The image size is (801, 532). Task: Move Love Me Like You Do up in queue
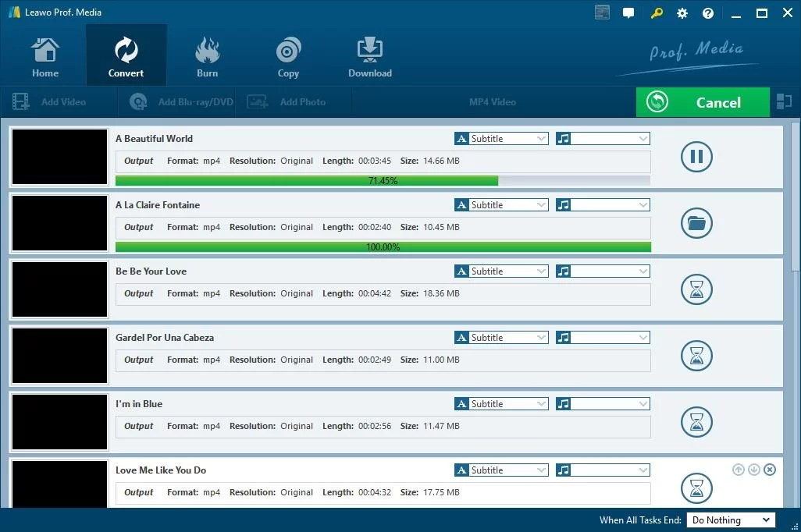click(738, 470)
